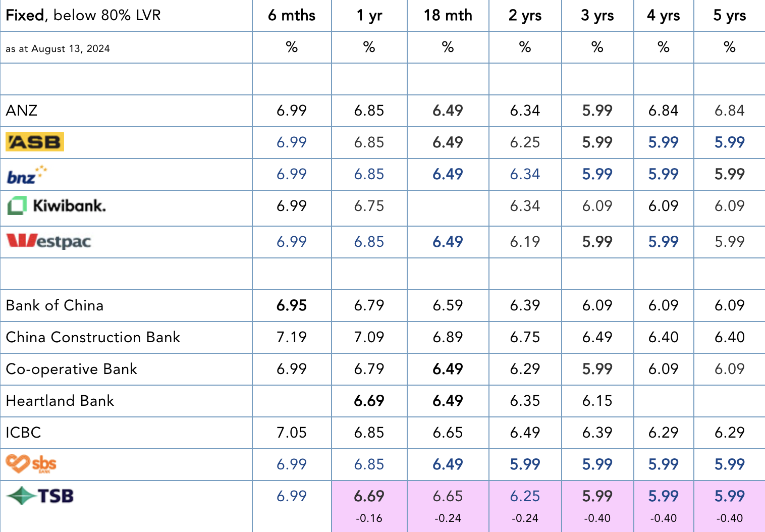This screenshot has width=765, height=532.
Task: Click ANZ 6 month rate 6.99
Action: [x=292, y=111]
